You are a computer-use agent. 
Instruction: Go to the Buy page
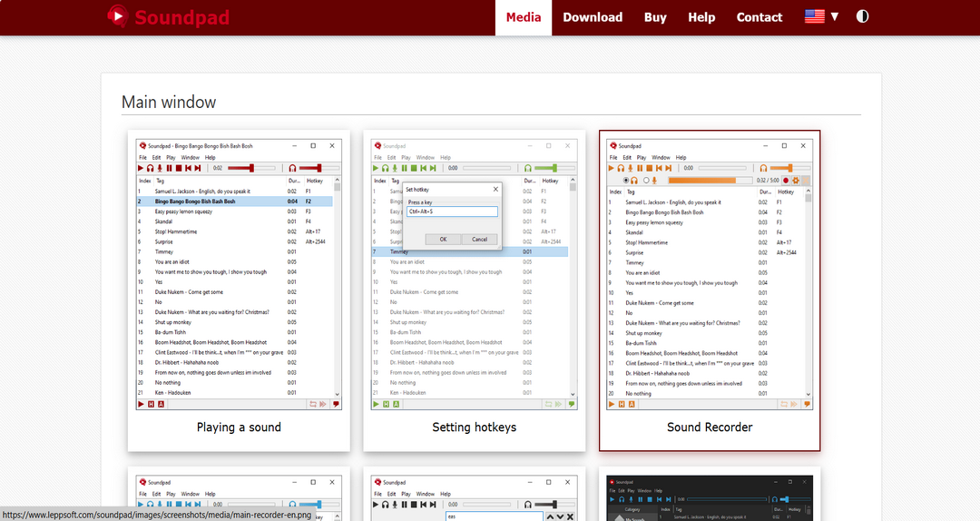(655, 17)
